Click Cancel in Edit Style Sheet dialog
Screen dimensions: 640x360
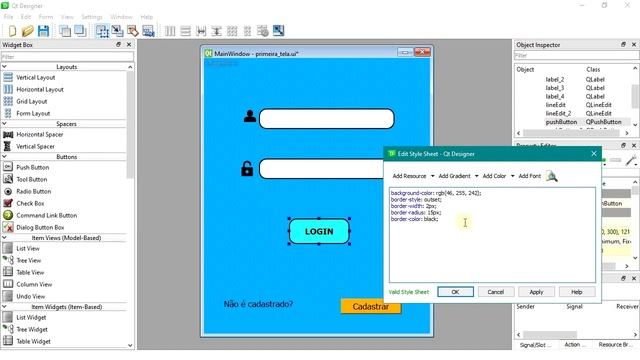click(x=496, y=292)
